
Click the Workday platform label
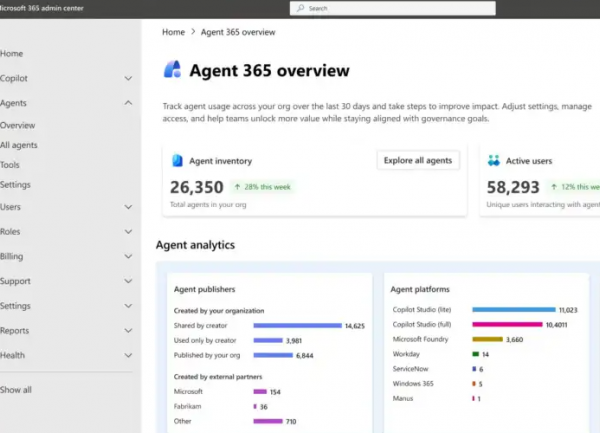[x=406, y=354]
